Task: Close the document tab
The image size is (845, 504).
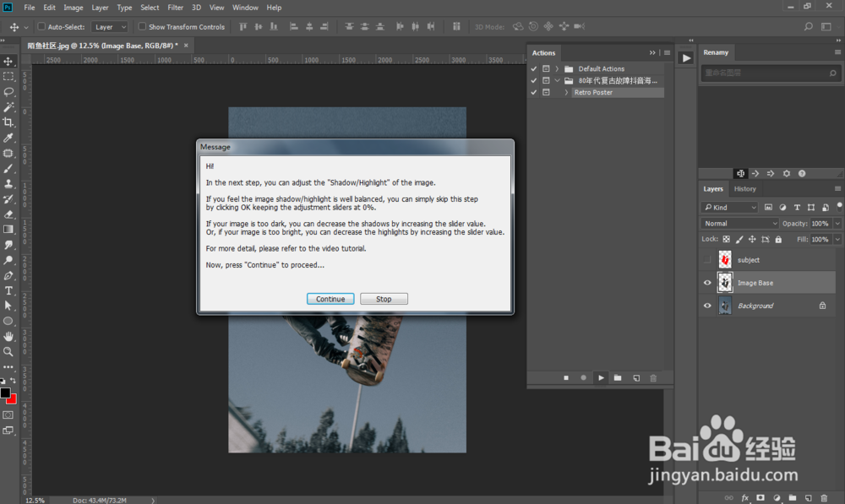Action: click(x=186, y=46)
